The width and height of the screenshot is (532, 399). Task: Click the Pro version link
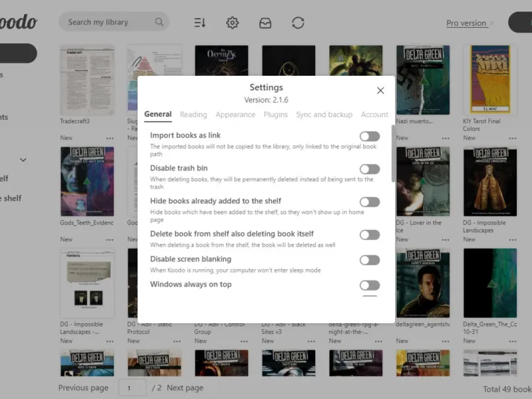click(x=466, y=23)
